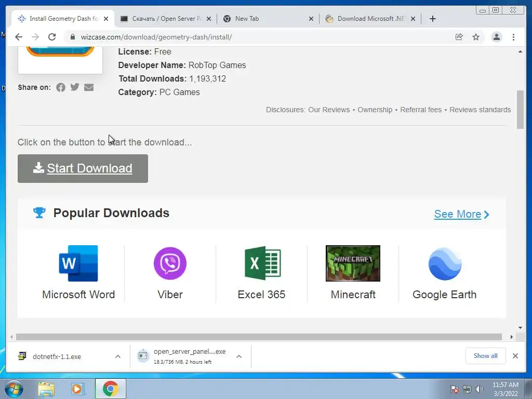Expand options for open_server_panel download
532x399 pixels.
point(239,356)
